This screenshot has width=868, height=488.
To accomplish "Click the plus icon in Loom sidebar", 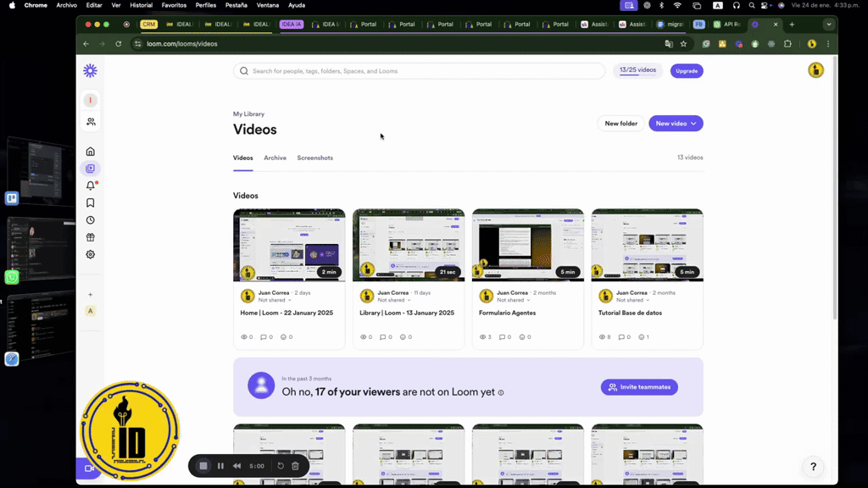I will click(x=90, y=295).
